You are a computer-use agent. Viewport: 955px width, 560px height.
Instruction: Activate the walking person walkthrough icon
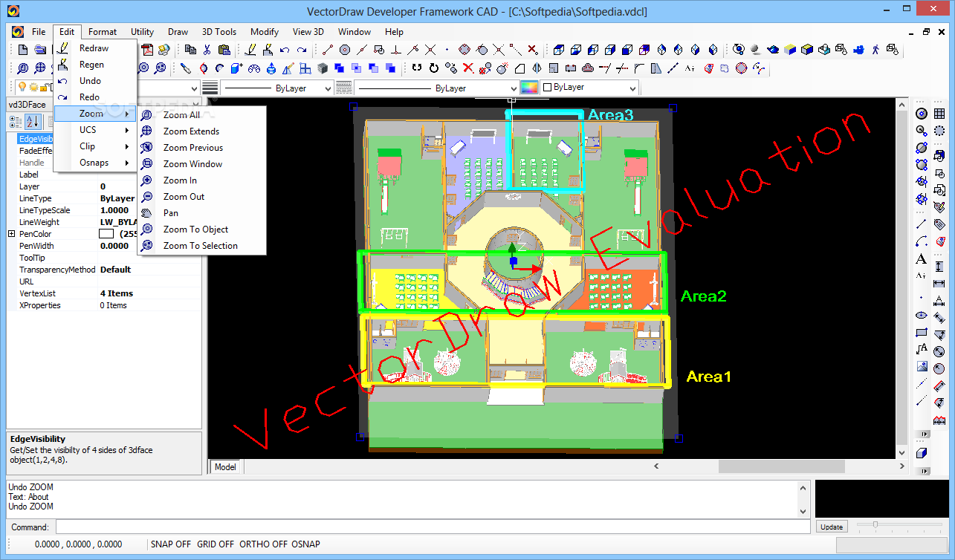pos(875,50)
